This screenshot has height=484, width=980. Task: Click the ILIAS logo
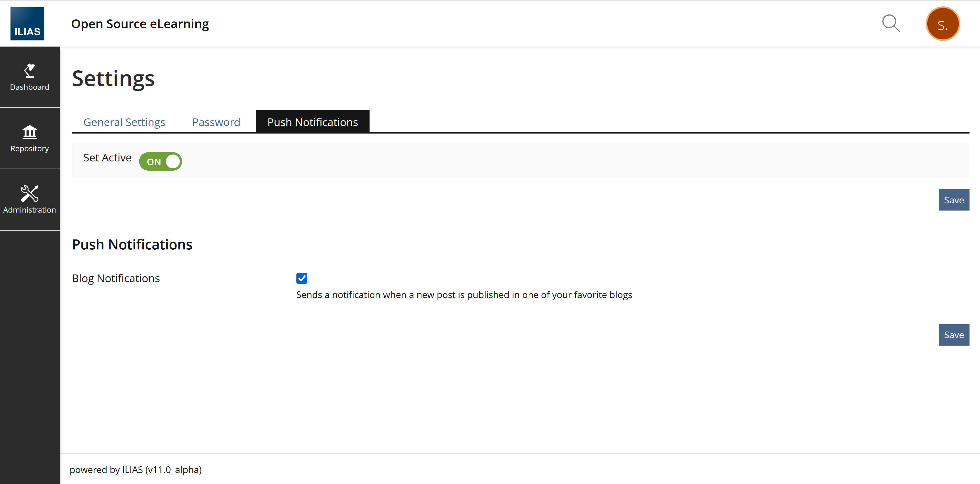27,23
